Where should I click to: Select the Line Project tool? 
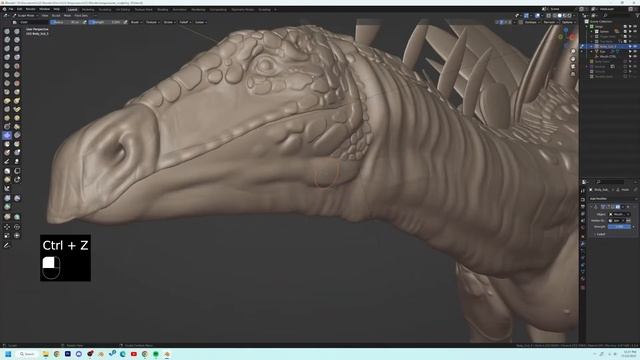coord(7,188)
